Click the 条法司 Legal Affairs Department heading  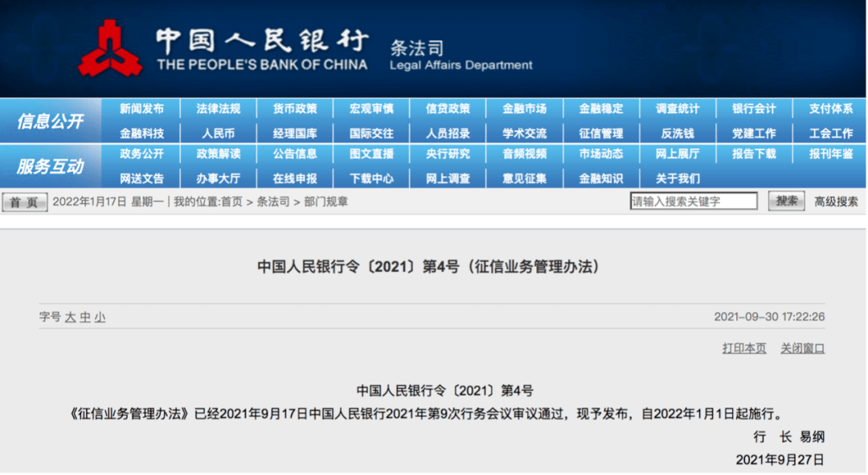[x=461, y=55]
